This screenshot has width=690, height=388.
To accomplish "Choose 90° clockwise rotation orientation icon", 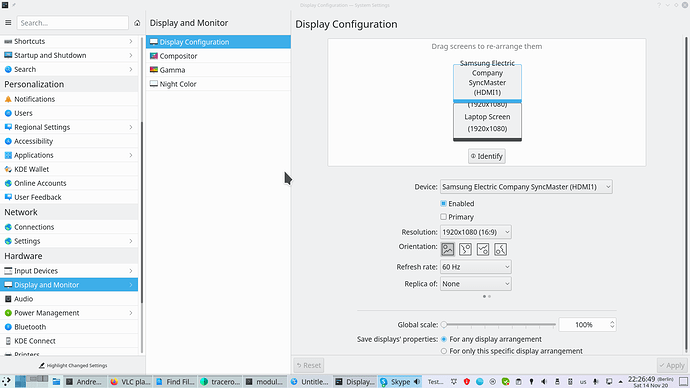I will tap(465, 249).
